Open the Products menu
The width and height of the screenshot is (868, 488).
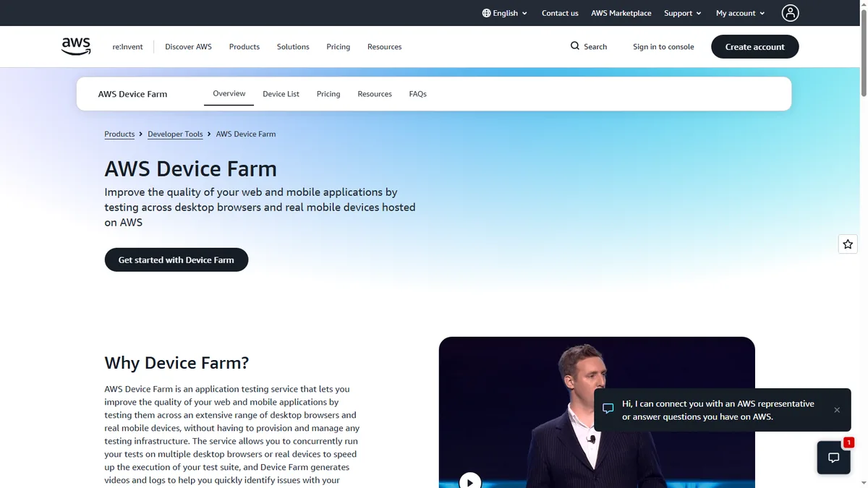point(244,46)
